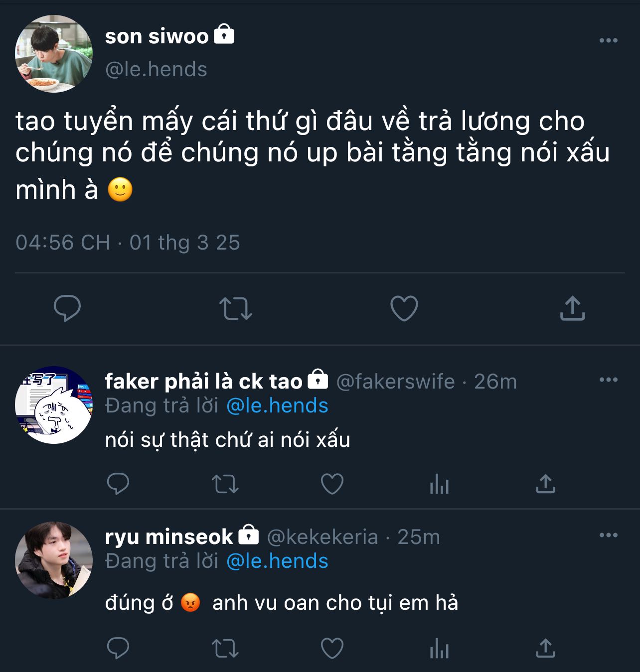Open more options on @fakerswife reply
This screenshot has width=640, height=672.
608,380
